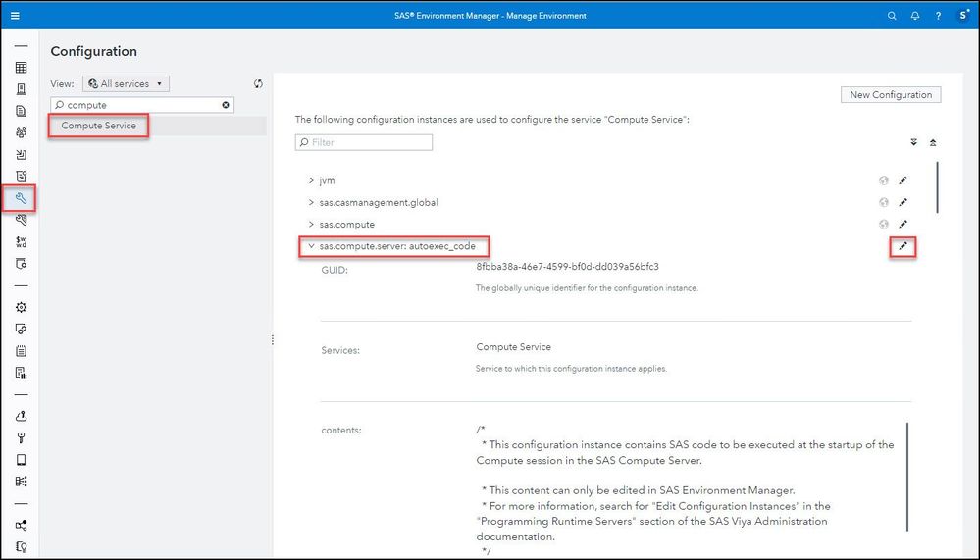
Task: Open the hierarchy tree sidebar icon
Action: [x=21, y=482]
